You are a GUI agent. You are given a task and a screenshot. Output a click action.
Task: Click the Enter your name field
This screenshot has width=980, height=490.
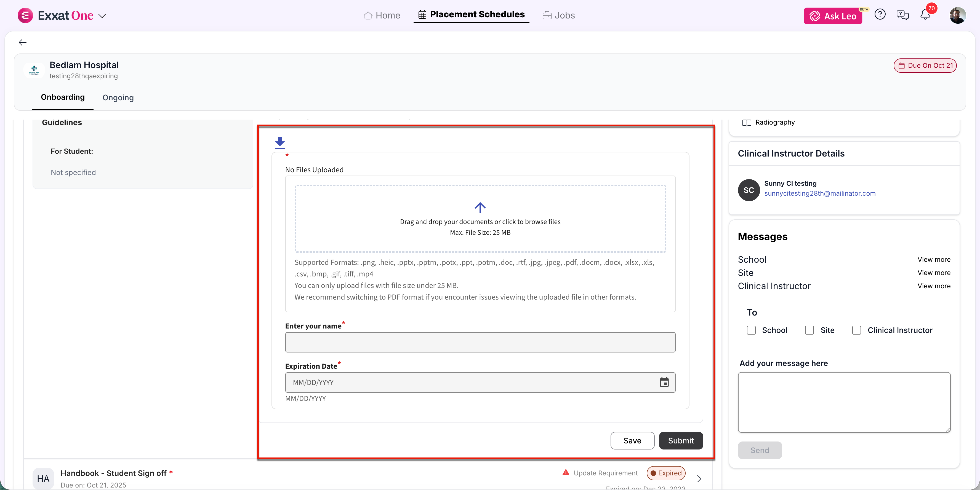pyautogui.click(x=480, y=342)
